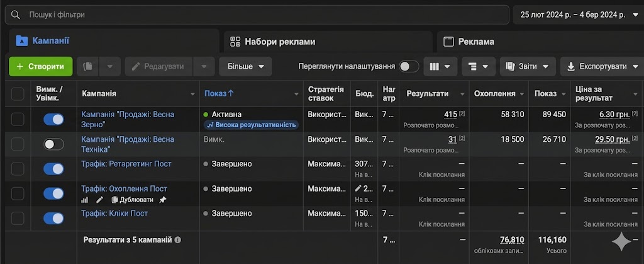Switch to Реклама tab
The height and width of the screenshot is (264, 644).
540,42
